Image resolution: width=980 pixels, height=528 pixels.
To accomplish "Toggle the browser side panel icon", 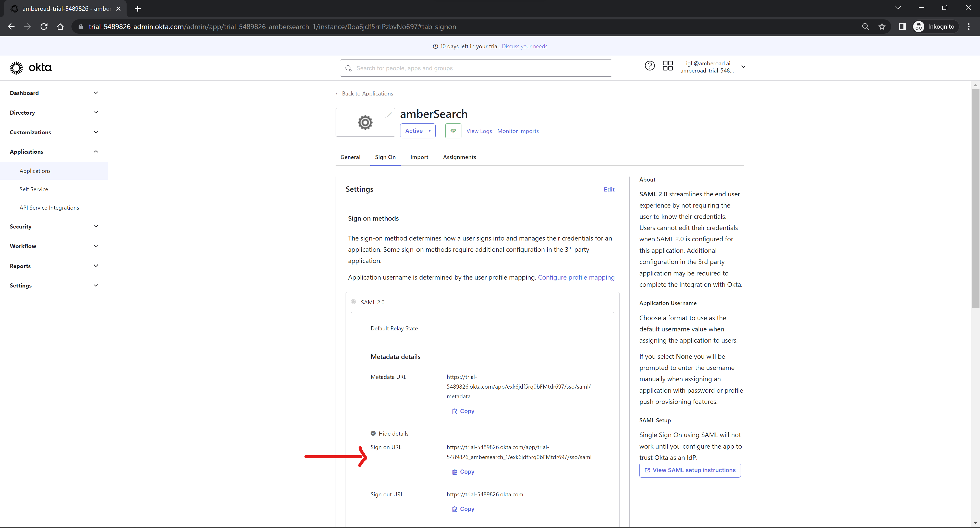I will (x=902, y=27).
